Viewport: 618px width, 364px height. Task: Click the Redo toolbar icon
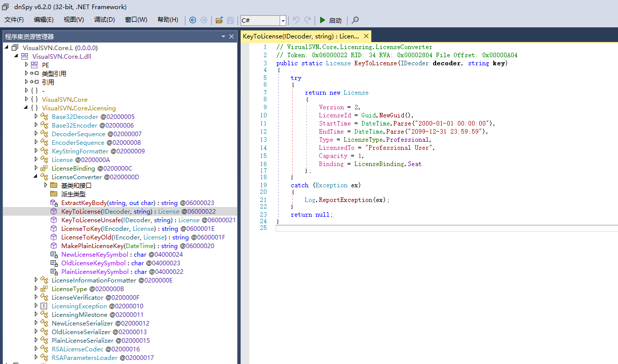(307, 20)
